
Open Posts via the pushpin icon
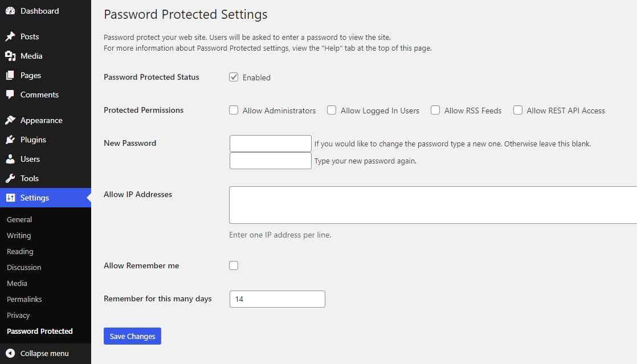pos(10,36)
